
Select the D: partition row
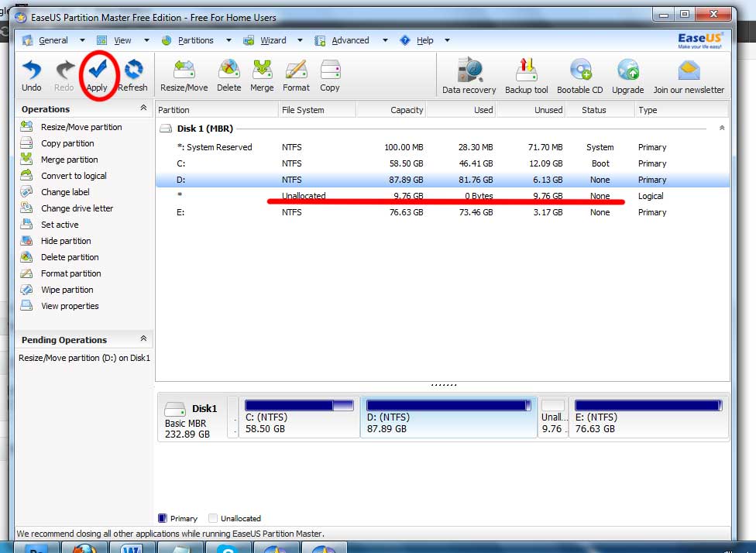click(x=442, y=180)
